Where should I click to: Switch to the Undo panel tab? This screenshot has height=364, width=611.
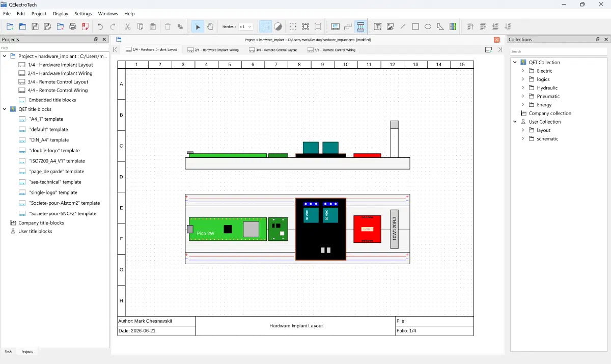[9, 351]
